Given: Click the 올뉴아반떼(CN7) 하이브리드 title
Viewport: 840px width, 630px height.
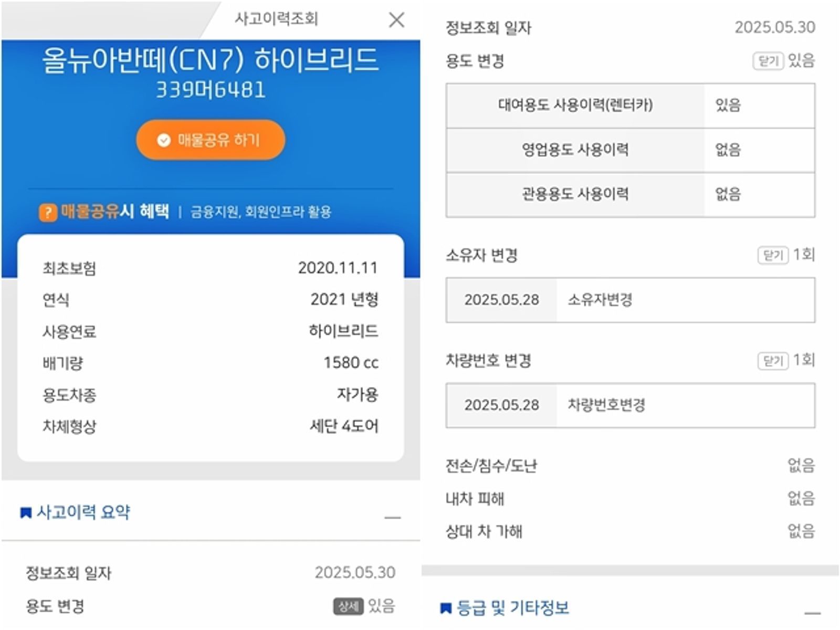Looking at the screenshot, I should tap(211, 60).
